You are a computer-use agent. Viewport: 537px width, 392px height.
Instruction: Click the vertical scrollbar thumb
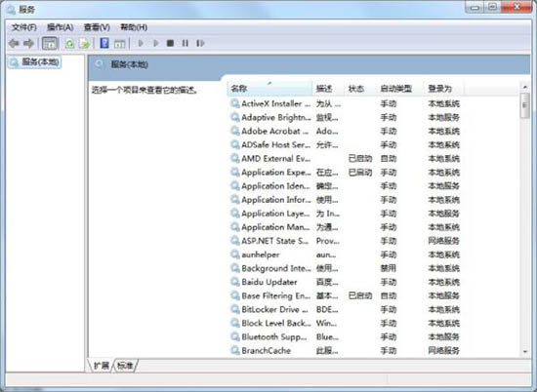(x=524, y=105)
